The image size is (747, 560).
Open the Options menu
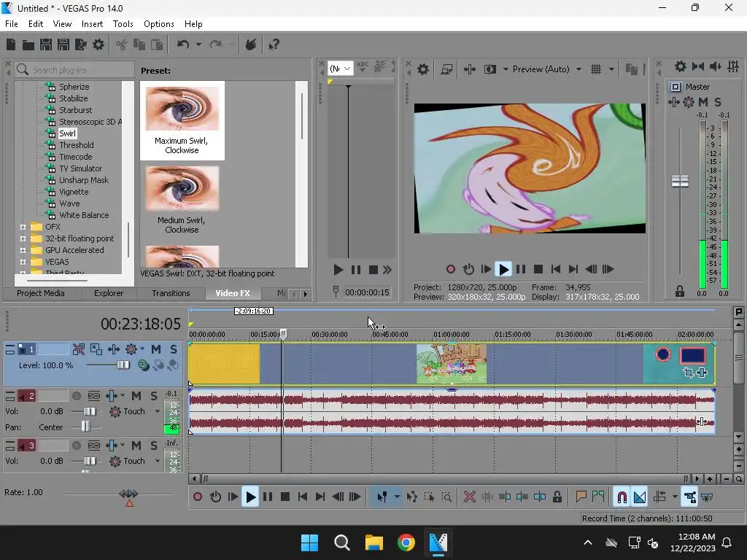tap(158, 24)
